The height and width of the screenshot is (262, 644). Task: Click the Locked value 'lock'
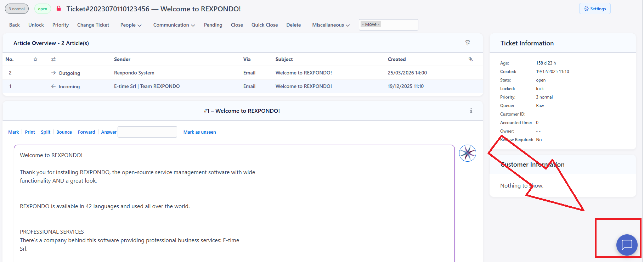pyautogui.click(x=540, y=89)
